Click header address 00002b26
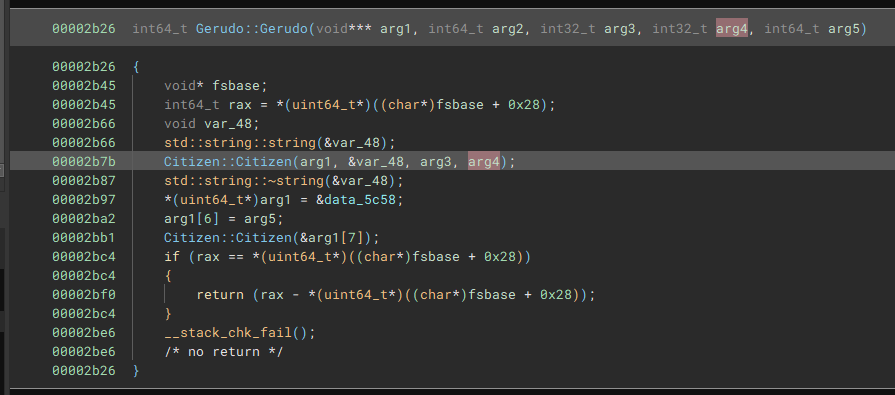 click(84, 29)
